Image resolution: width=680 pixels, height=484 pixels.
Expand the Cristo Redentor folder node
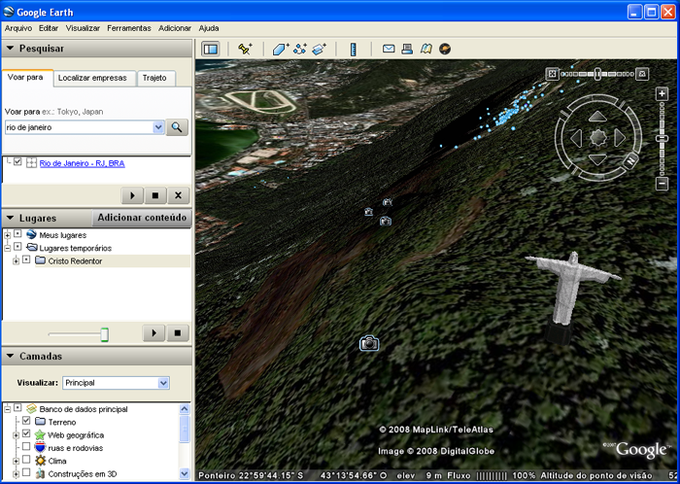coord(16,261)
